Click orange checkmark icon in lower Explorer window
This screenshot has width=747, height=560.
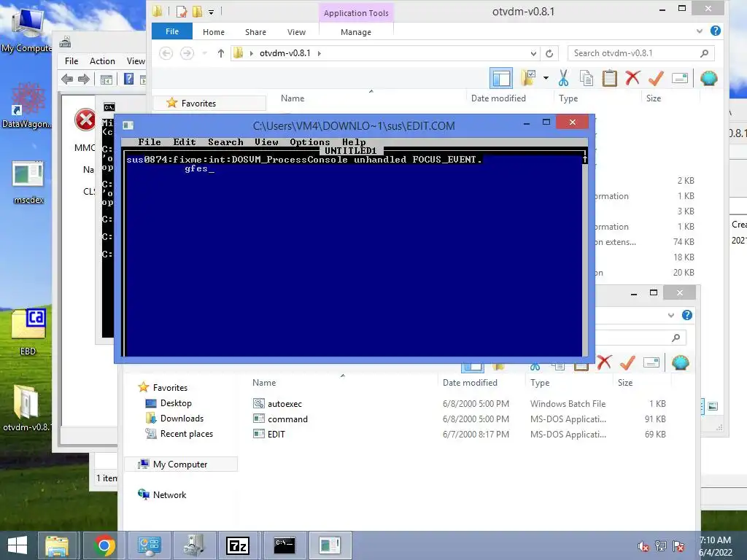click(x=627, y=362)
